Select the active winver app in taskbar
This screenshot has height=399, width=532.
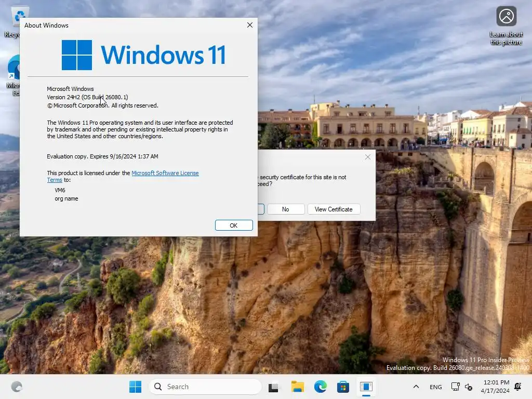coord(366,387)
